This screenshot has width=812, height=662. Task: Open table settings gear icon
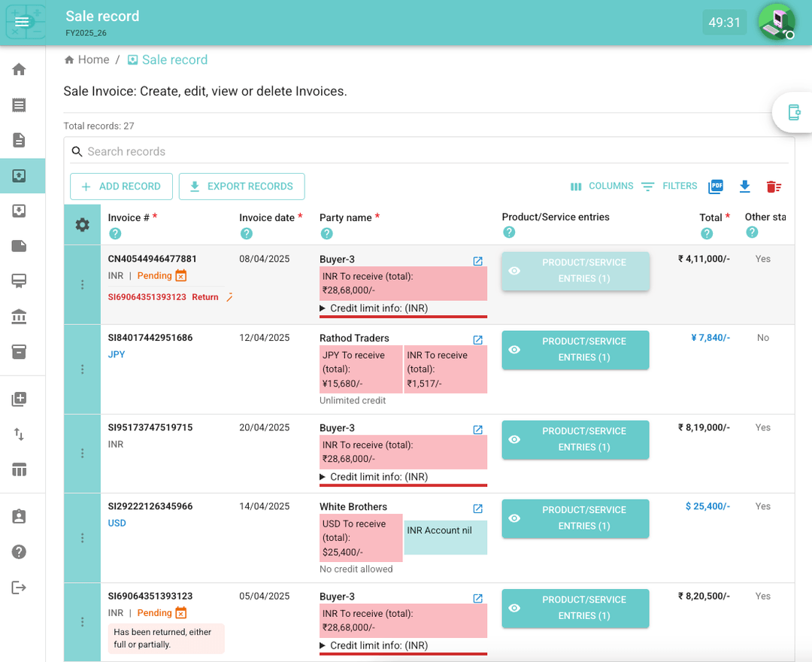pos(83,225)
